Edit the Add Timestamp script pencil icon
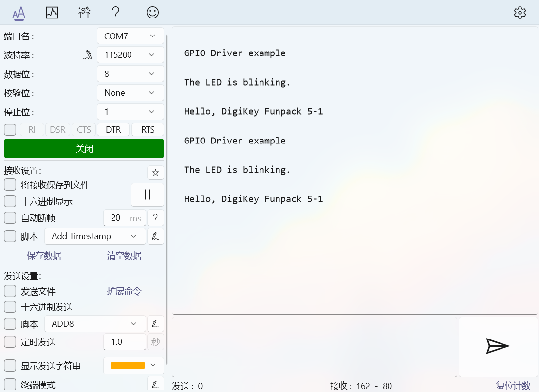539x392 pixels. [x=155, y=236]
